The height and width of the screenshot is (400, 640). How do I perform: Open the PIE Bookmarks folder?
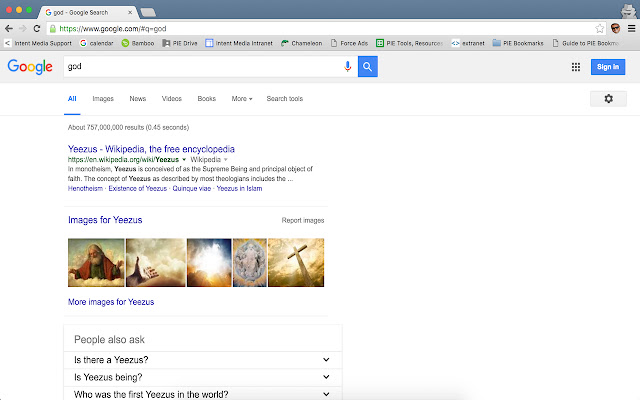click(518, 43)
